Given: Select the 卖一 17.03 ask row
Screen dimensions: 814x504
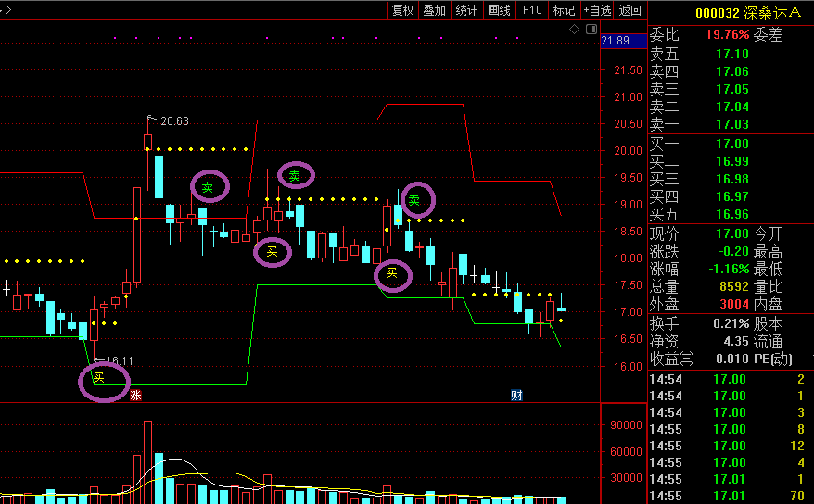Looking at the screenshot, I should (x=699, y=124).
